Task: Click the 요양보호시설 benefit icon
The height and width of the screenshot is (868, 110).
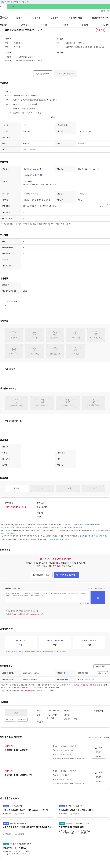Action: (x=55, y=351)
